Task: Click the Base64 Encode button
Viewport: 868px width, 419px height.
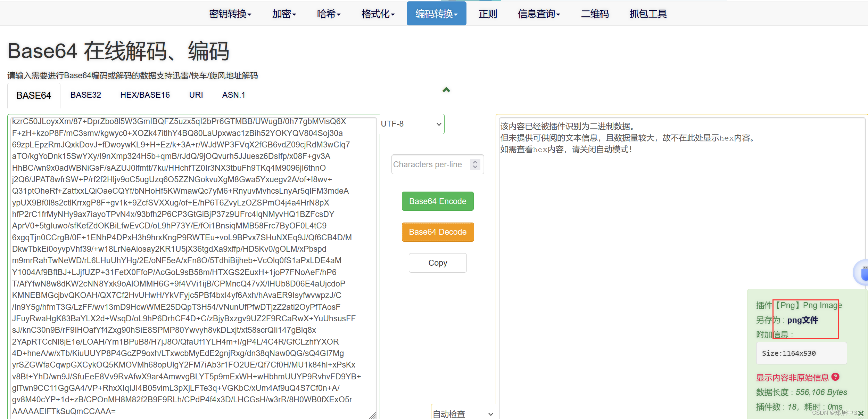Action: 437,201
